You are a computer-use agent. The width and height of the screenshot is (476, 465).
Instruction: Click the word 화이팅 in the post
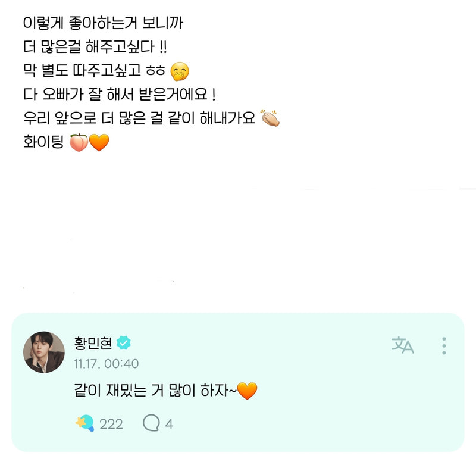(43, 143)
